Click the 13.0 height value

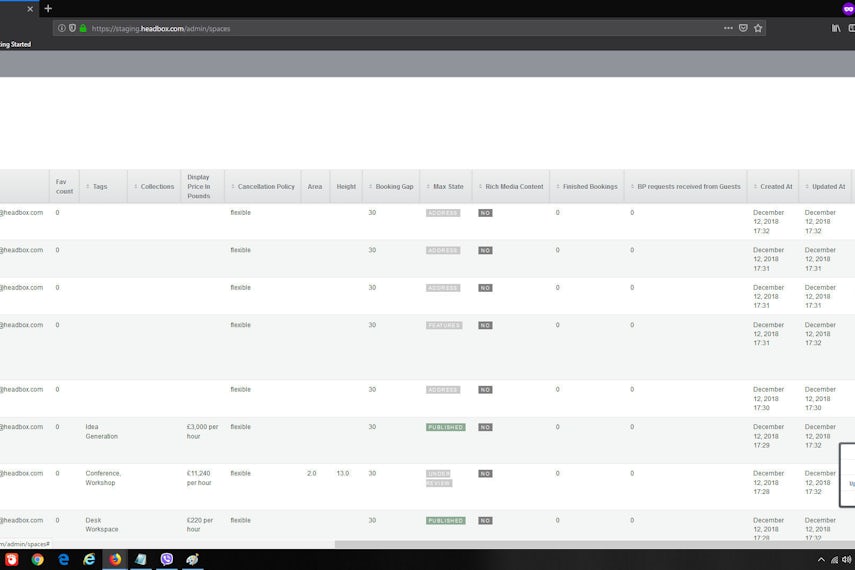pyautogui.click(x=342, y=473)
